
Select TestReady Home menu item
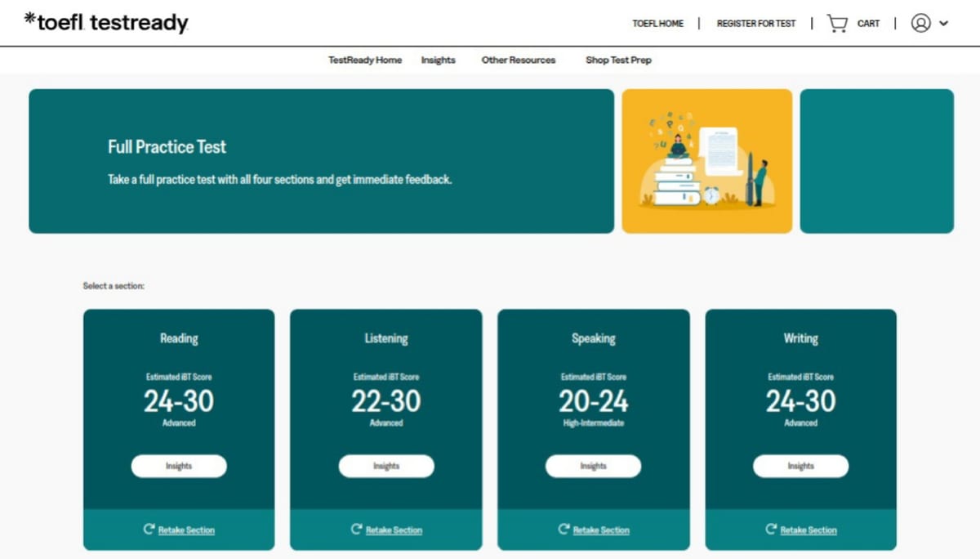point(365,60)
